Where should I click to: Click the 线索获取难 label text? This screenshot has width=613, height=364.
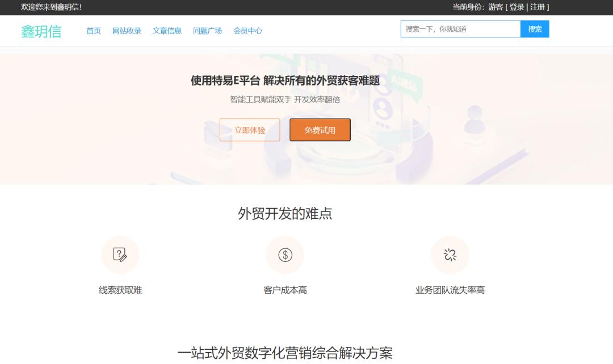pos(120,290)
